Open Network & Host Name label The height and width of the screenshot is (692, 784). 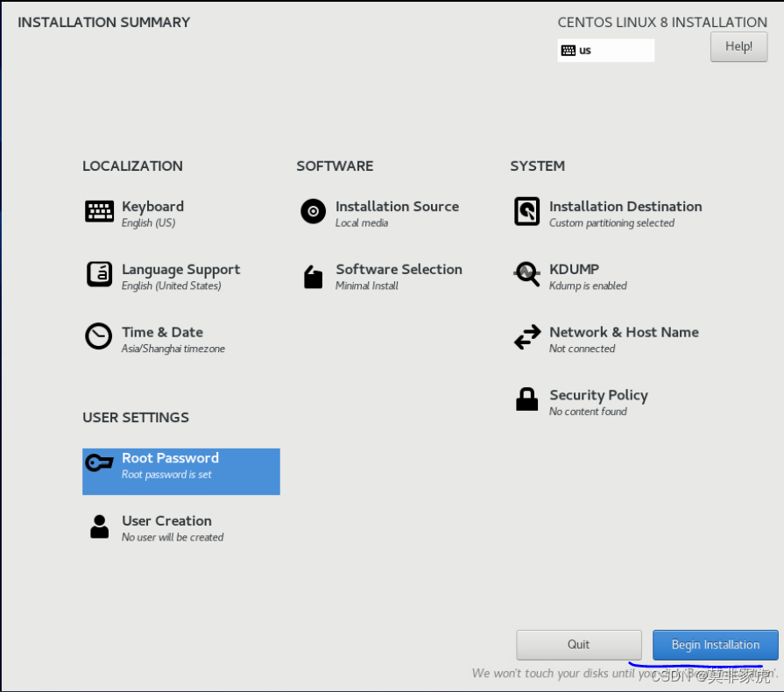[x=624, y=332]
